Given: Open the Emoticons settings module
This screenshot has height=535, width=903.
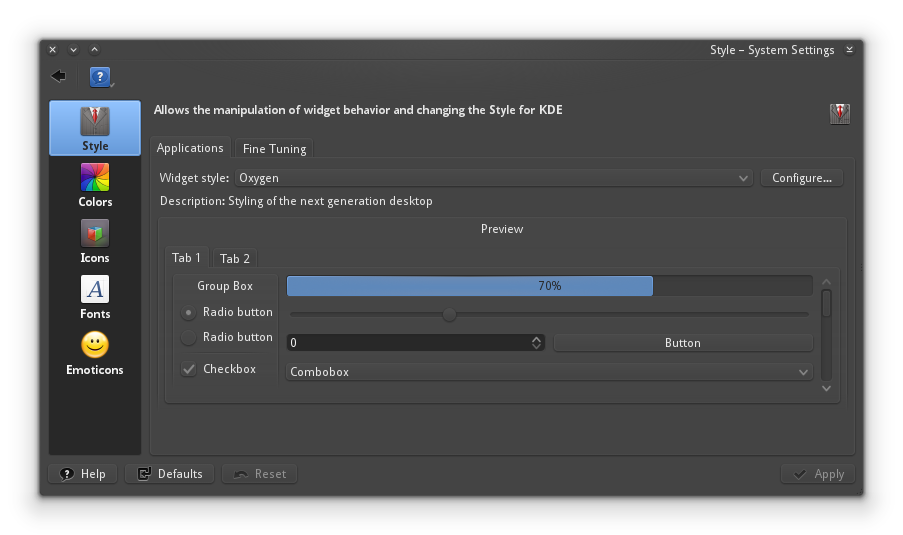Looking at the screenshot, I should point(95,353).
